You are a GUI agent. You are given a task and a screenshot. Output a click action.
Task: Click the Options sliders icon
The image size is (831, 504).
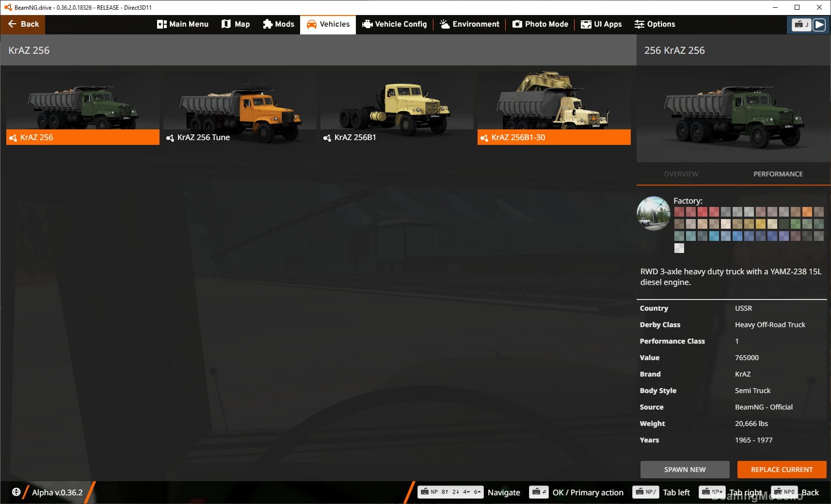click(x=639, y=24)
